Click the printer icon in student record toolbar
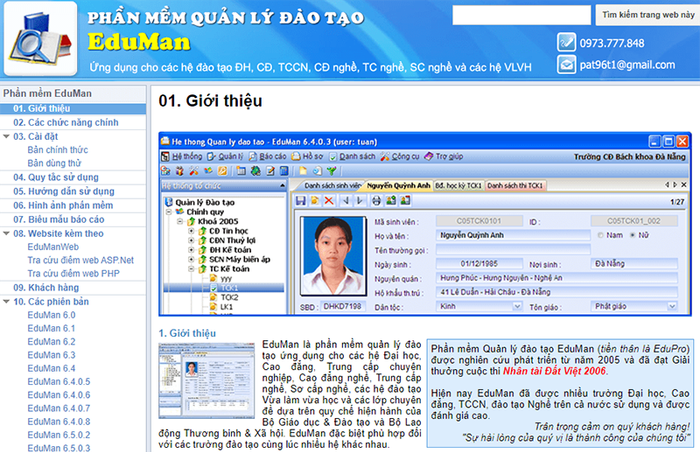700x452 pixels. (x=376, y=201)
